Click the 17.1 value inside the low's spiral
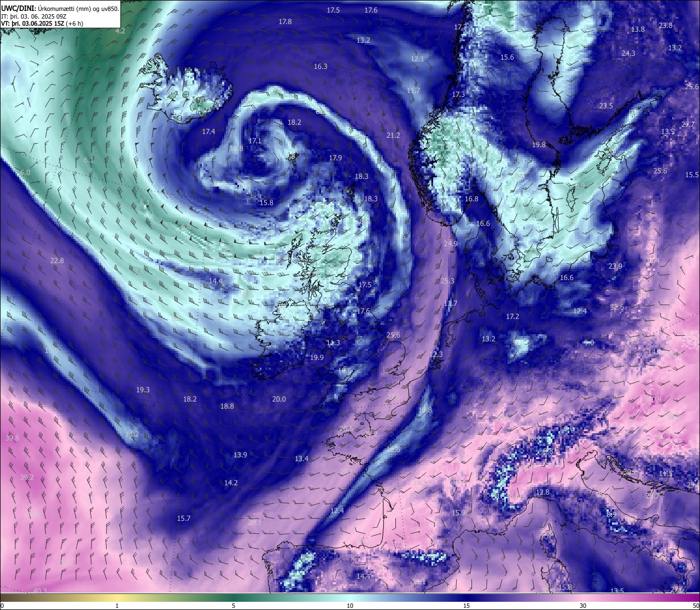The image size is (700, 610). pos(255,141)
